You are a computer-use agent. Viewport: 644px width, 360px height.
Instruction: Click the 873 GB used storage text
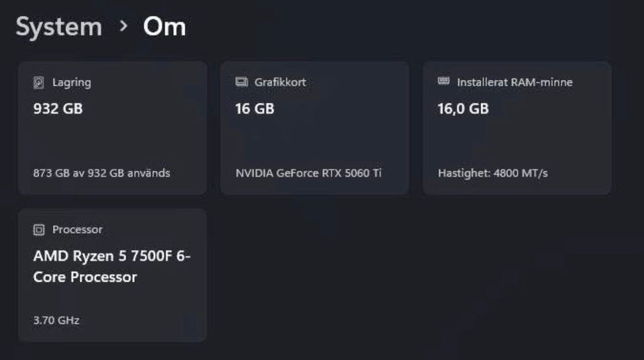(x=101, y=173)
